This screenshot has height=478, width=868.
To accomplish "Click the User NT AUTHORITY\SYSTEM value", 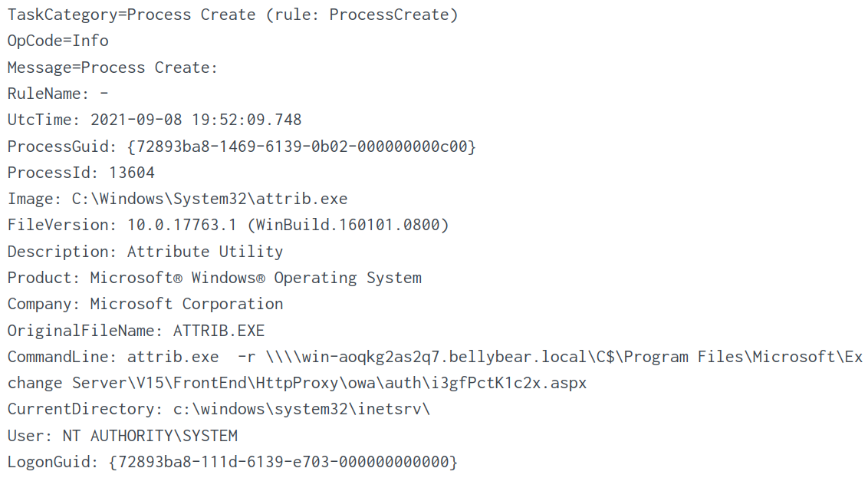I will (150, 436).
